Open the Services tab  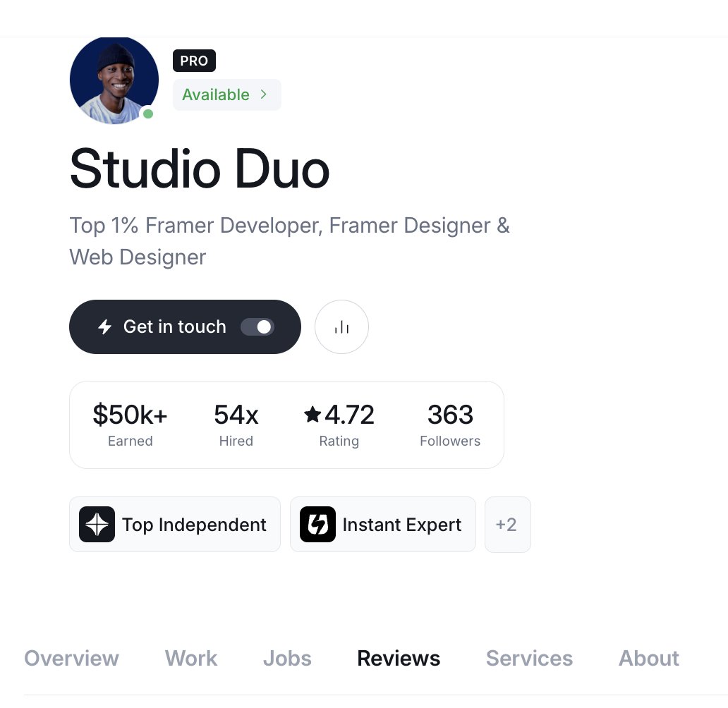coord(529,659)
